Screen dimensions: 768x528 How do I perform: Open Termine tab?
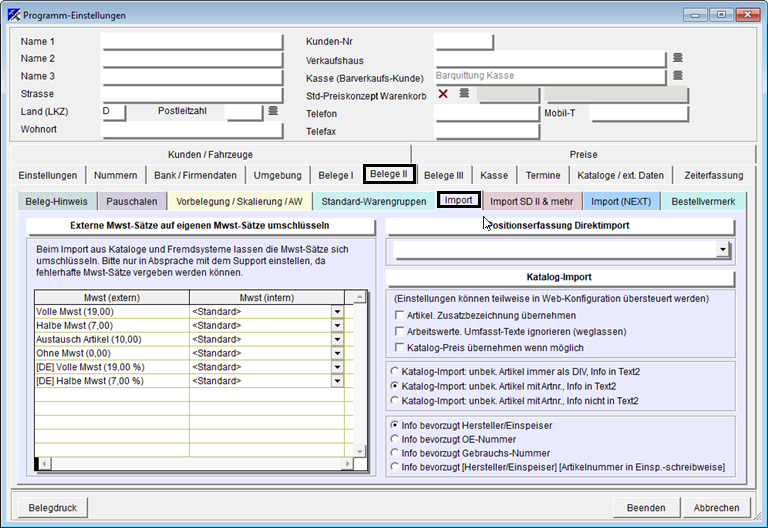tap(543, 175)
